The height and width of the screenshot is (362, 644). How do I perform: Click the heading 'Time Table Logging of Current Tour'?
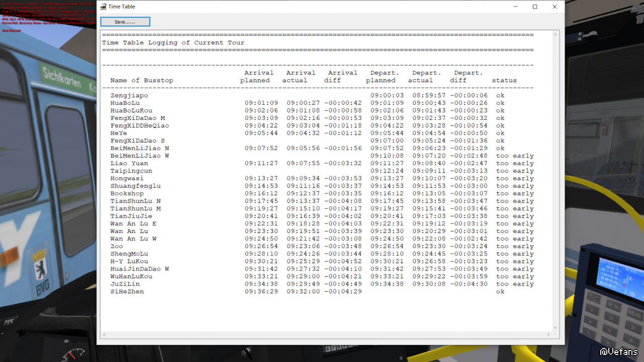tap(173, 43)
